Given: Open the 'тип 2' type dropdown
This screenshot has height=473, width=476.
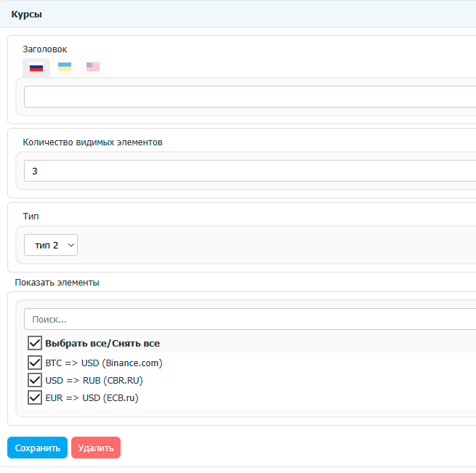Looking at the screenshot, I should tap(51, 245).
